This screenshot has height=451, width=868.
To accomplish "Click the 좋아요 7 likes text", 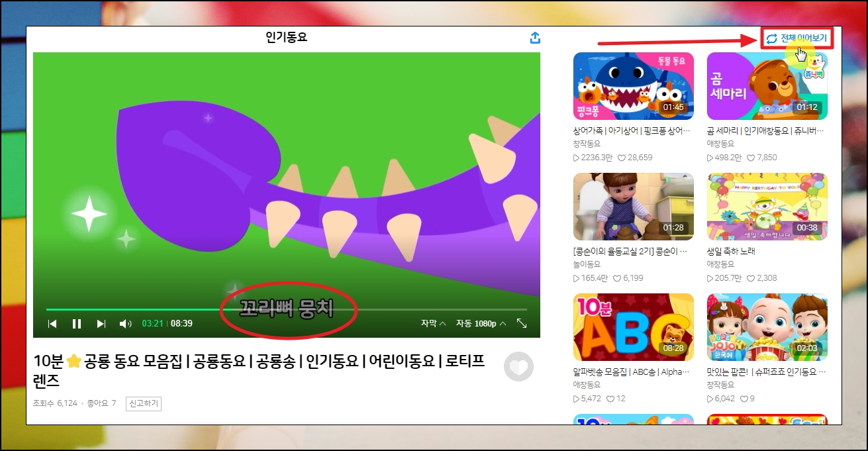I will 100,403.
